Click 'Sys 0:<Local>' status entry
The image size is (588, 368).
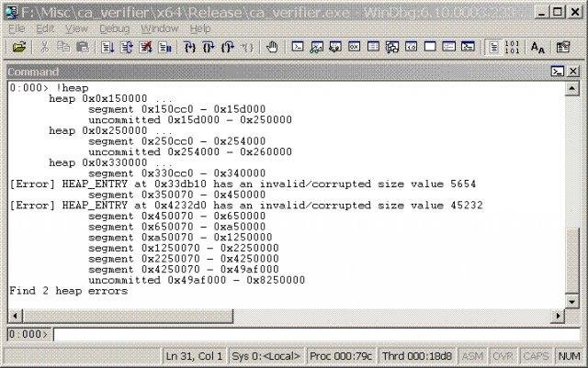[x=266, y=356]
